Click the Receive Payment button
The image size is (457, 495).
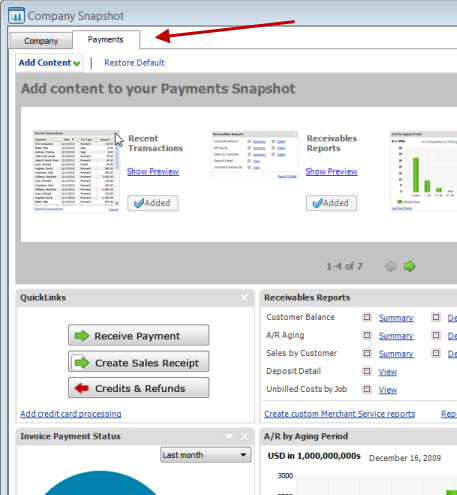(139, 335)
